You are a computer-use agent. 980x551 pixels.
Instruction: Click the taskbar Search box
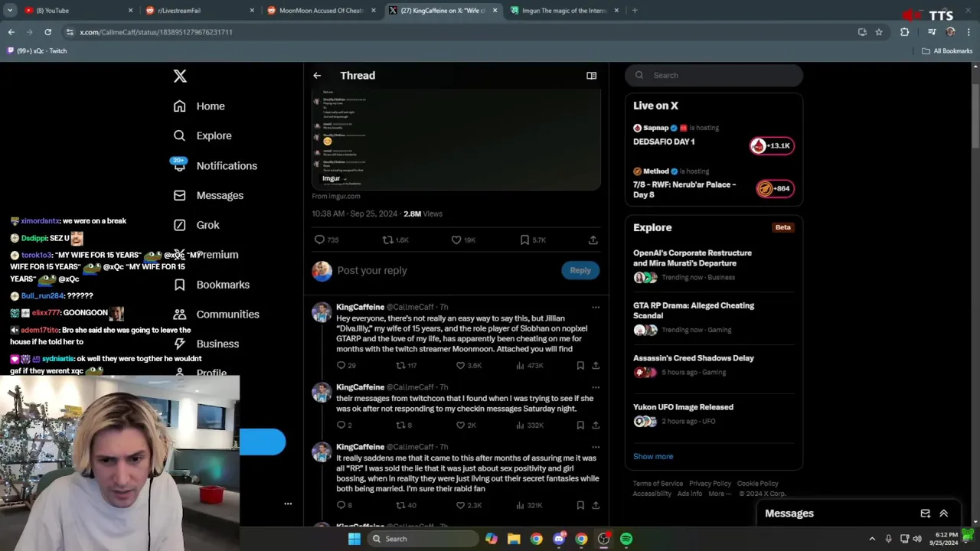(x=422, y=539)
